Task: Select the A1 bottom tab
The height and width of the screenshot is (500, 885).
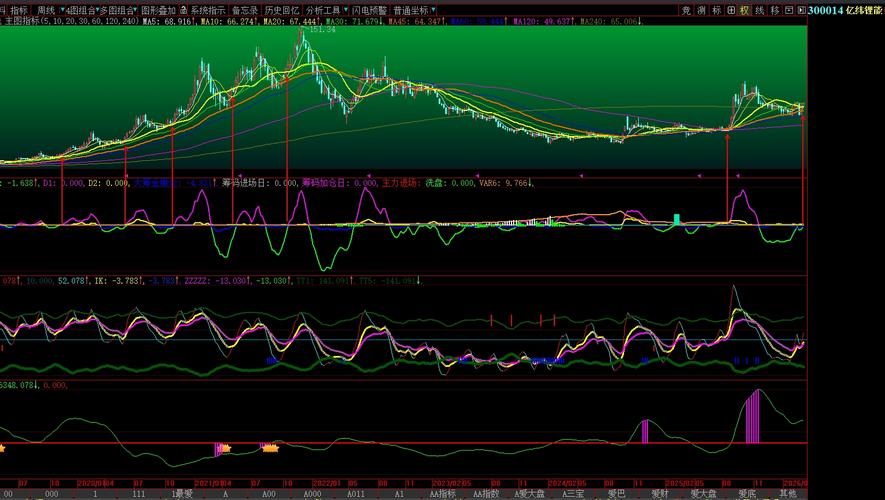Action: [399, 494]
